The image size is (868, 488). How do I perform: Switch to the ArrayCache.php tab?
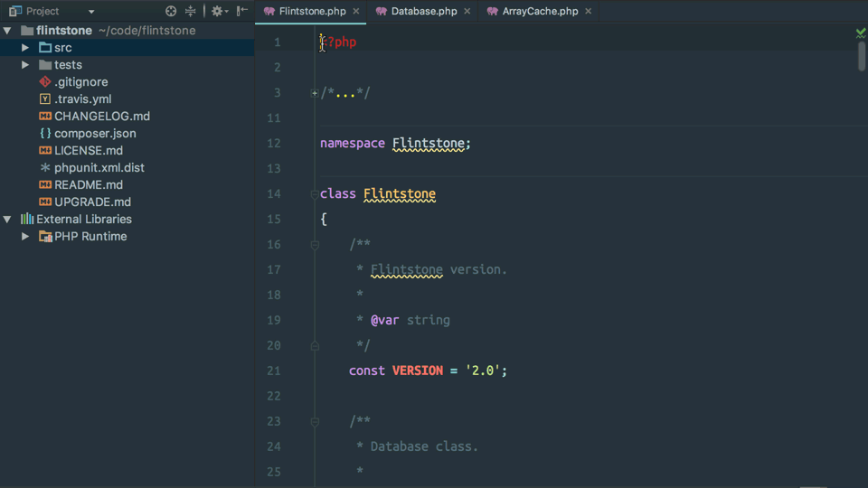(540, 11)
